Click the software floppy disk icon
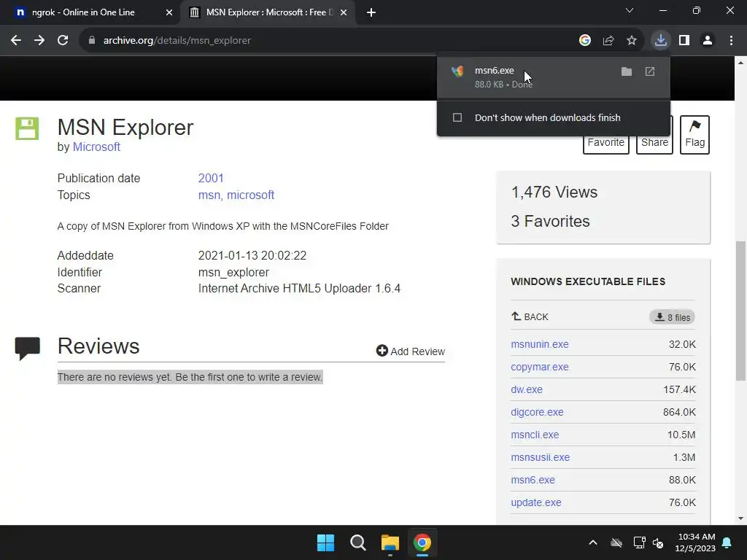Screen dimensions: 747x560 [x=27, y=128]
